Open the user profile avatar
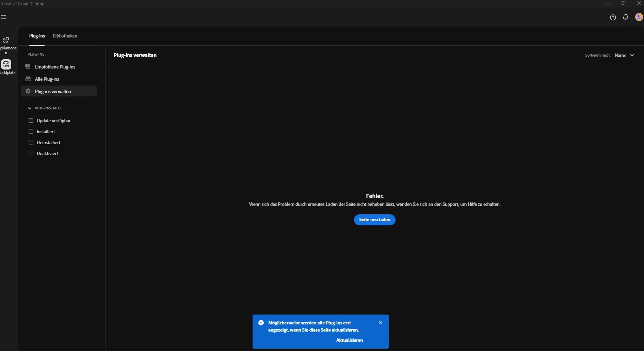The image size is (644, 351). coord(639,17)
